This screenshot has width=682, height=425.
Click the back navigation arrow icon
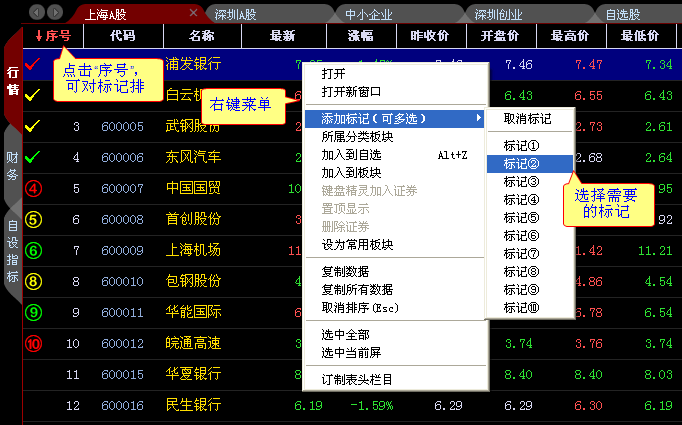pos(35,12)
